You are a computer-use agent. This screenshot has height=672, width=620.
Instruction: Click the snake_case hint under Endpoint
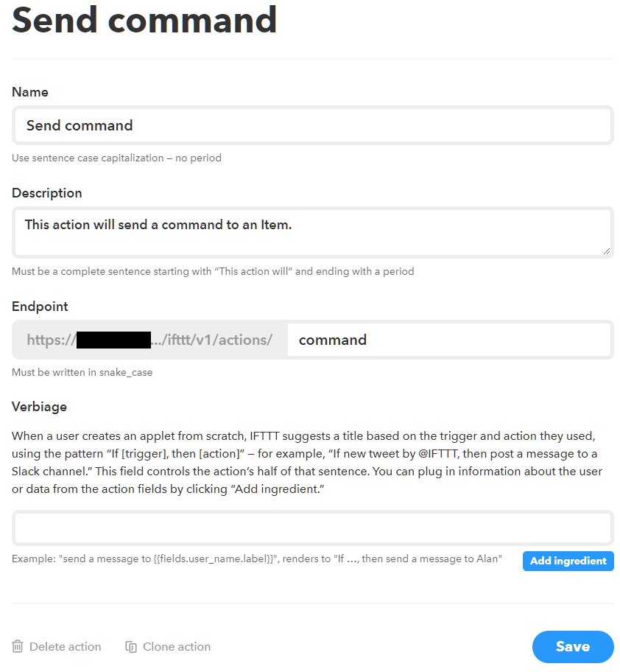pyautogui.click(x=82, y=372)
